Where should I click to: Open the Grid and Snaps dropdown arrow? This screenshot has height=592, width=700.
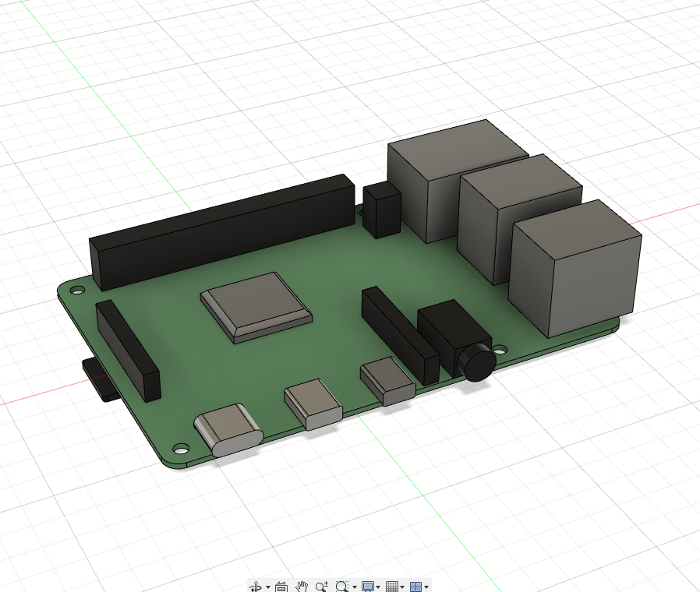(402, 587)
